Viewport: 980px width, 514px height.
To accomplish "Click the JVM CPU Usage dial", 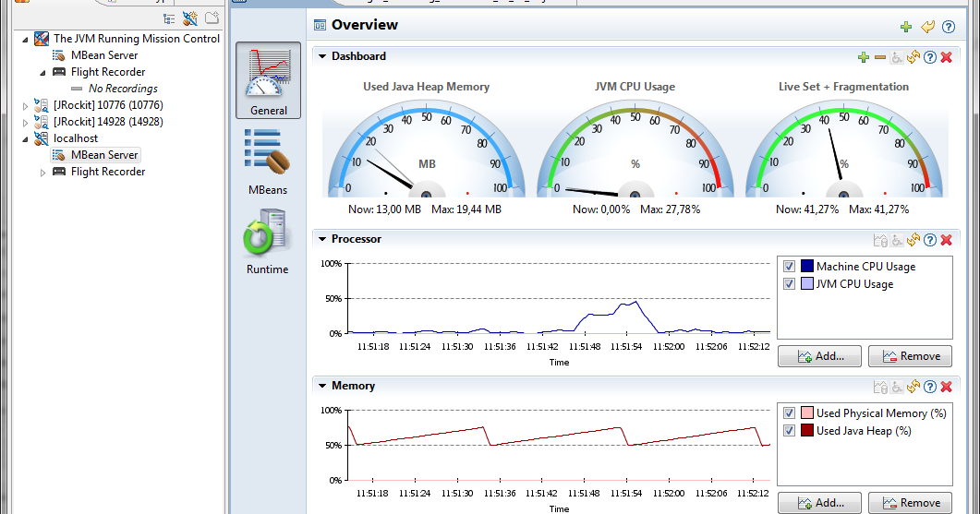I will (635, 149).
